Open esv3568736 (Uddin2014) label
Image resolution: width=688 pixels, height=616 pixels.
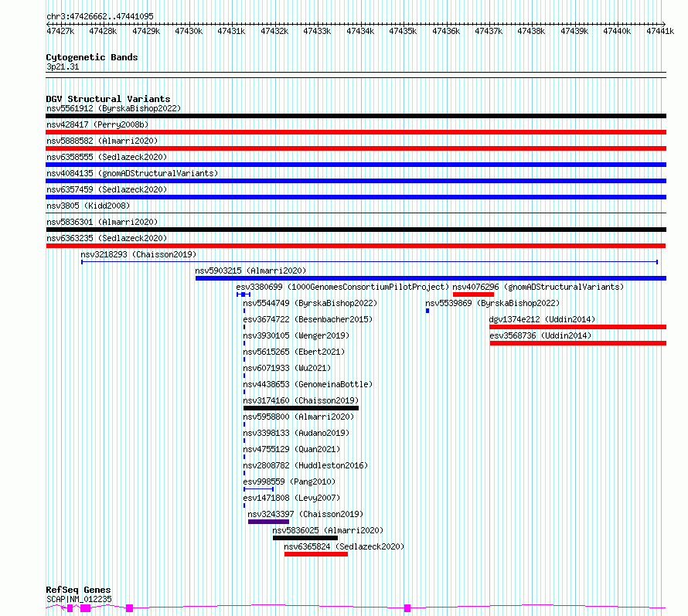point(540,335)
